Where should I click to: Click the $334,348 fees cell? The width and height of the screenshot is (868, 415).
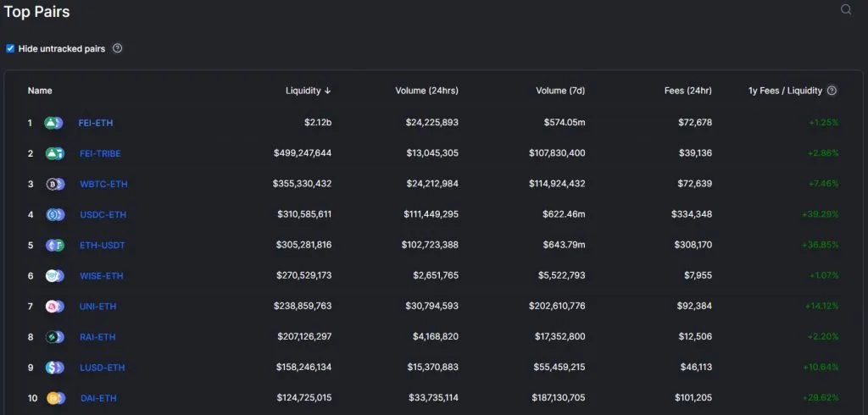pos(692,214)
